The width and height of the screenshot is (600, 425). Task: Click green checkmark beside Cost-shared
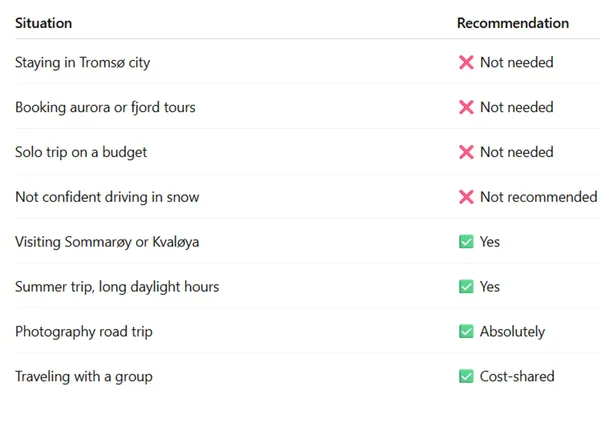[x=466, y=376]
